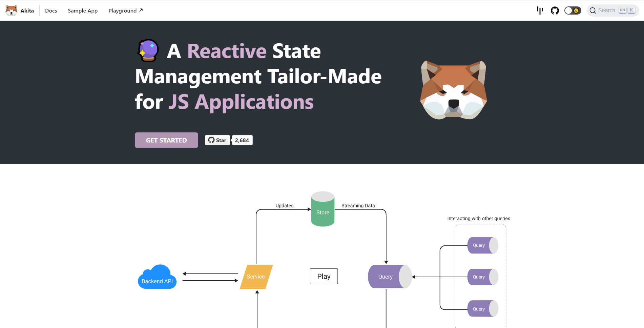Click the Play button in diagram
Screen dimensions: 644x328
coord(324,276)
